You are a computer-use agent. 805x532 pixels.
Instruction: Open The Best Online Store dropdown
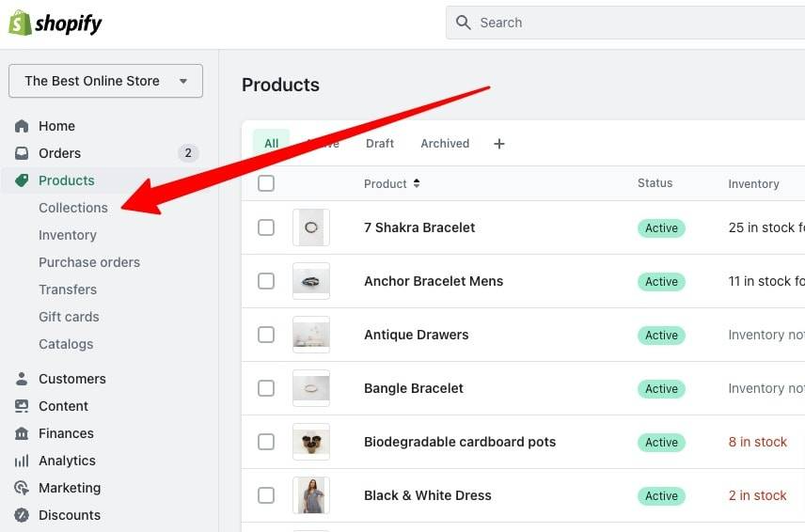click(x=105, y=81)
